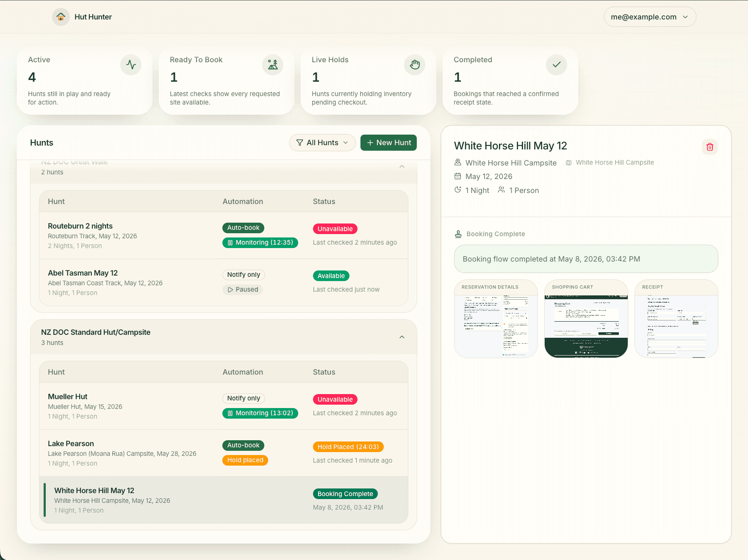Click the New Hunt button
The height and width of the screenshot is (560, 748).
click(x=388, y=143)
